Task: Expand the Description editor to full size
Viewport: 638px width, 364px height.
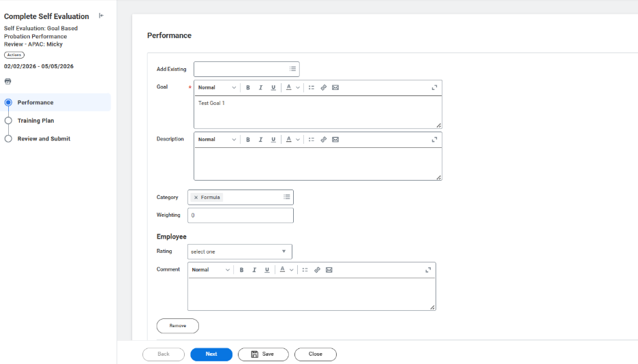Action: pos(434,139)
